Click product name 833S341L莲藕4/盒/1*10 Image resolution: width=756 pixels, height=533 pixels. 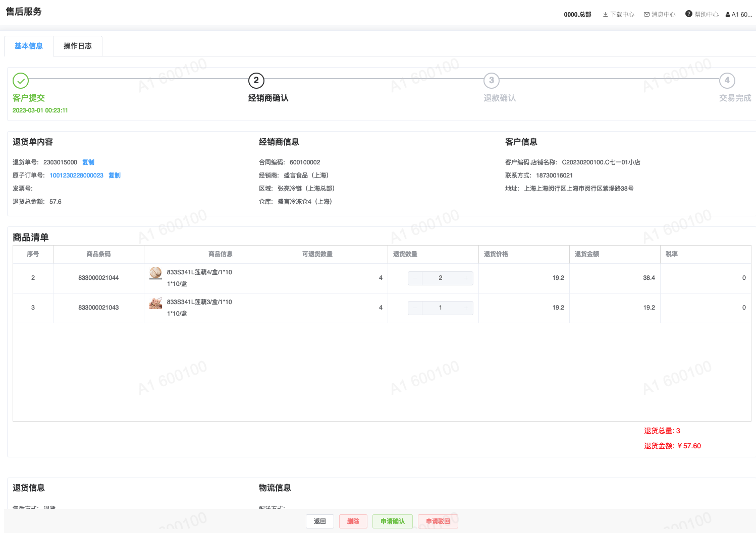[x=199, y=272]
